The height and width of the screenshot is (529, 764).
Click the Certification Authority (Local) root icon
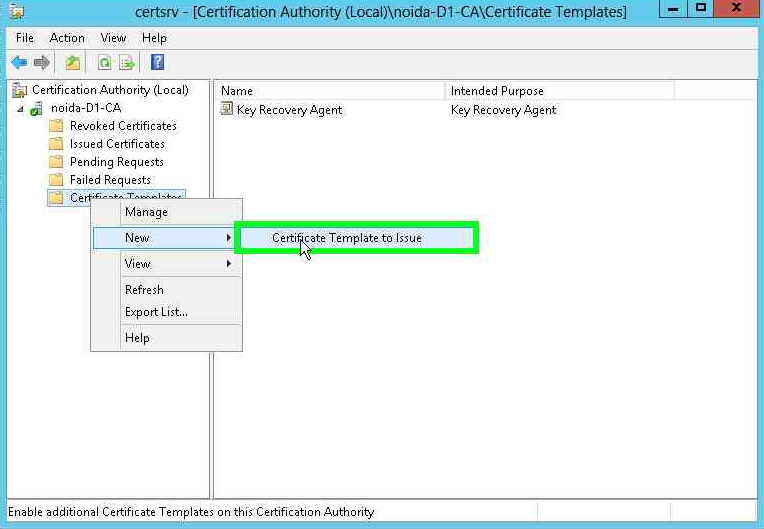(19, 90)
